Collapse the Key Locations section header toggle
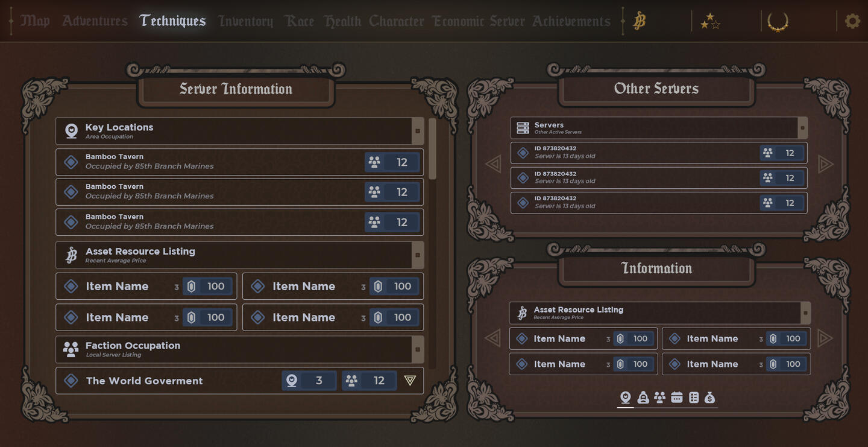Viewport: 868px width, 447px height. tap(417, 131)
